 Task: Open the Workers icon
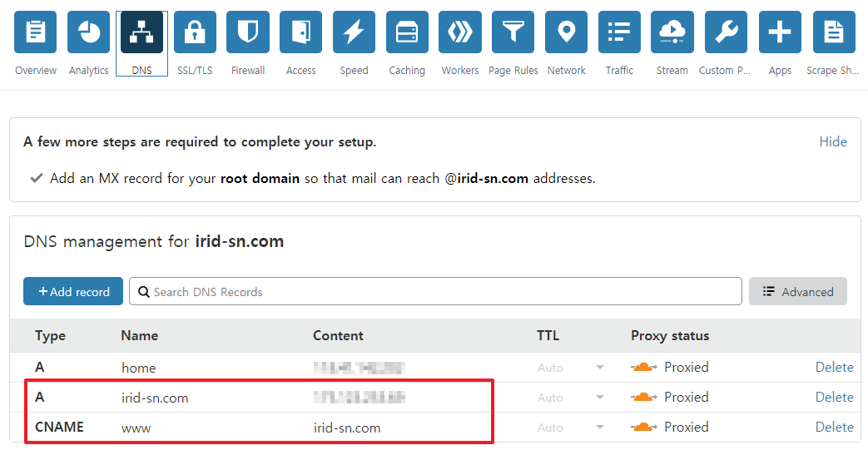pyautogui.click(x=460, y=32)
